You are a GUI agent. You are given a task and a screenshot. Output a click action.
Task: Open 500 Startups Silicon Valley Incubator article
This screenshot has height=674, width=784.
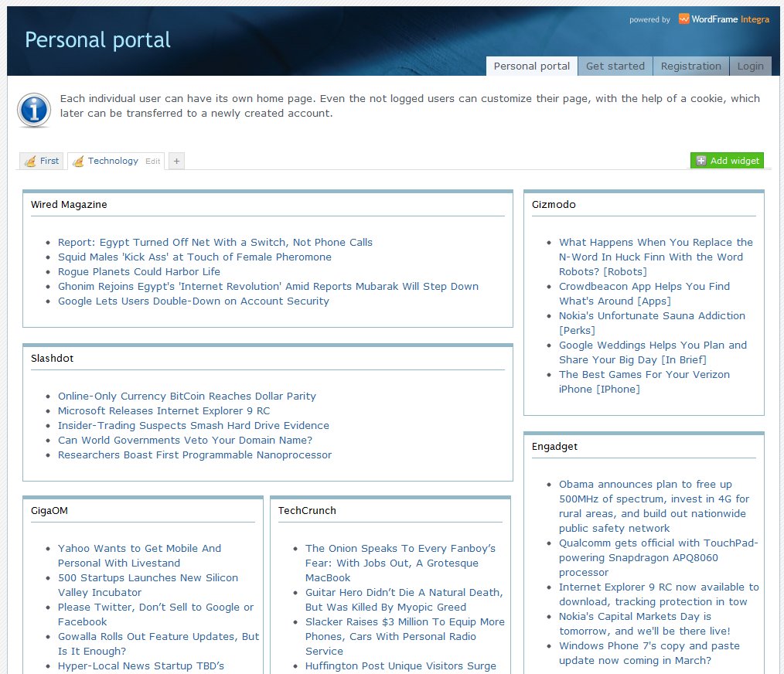coord(148,585)
